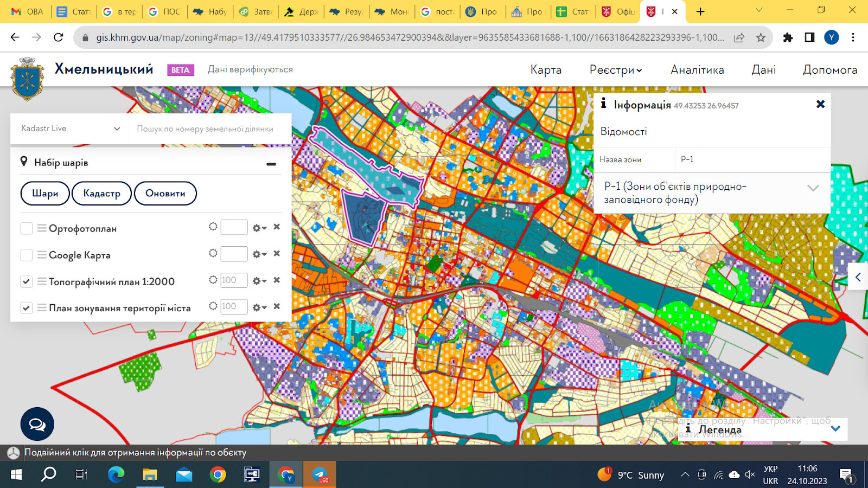Bookmark this page with star icon
This screenshot has height=488, width=868.
coord(761,37)
